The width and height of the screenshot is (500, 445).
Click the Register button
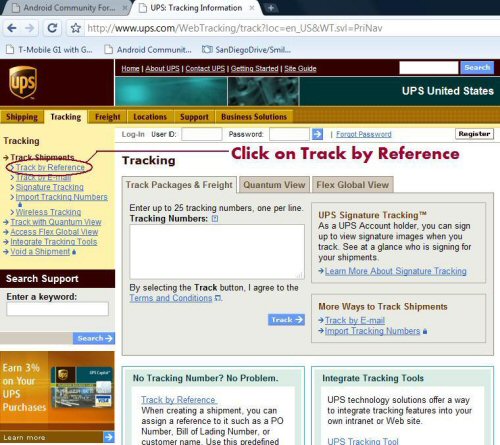[x=474, y=134]
